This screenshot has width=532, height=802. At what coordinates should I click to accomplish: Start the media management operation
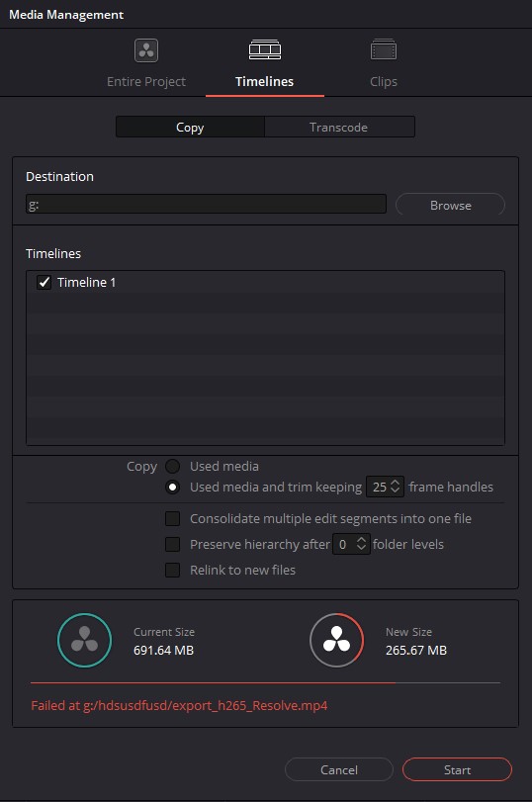point(457,769)
